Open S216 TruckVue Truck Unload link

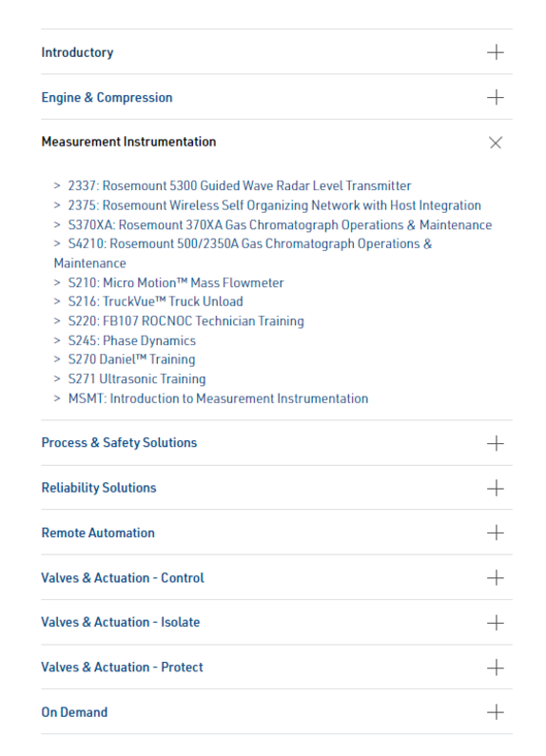tap(155, 301)
